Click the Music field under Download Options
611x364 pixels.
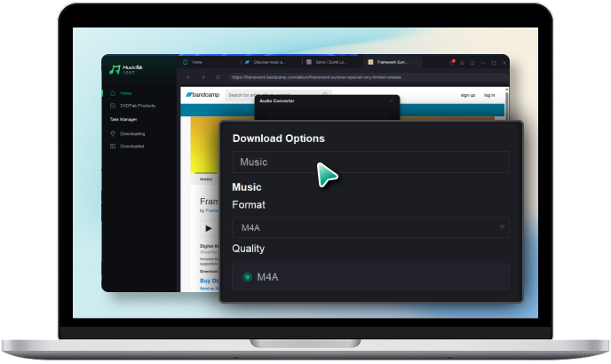(370, 162)
